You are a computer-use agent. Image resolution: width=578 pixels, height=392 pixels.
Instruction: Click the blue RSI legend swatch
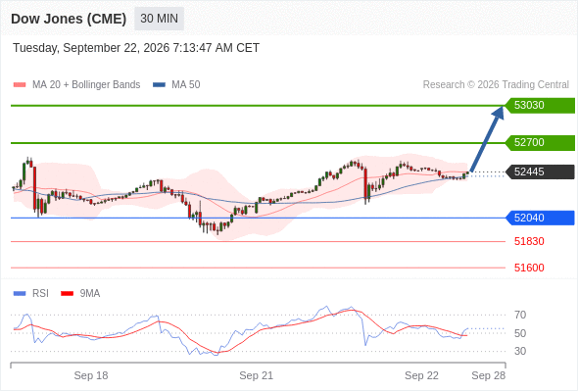(x=20, y=294)
